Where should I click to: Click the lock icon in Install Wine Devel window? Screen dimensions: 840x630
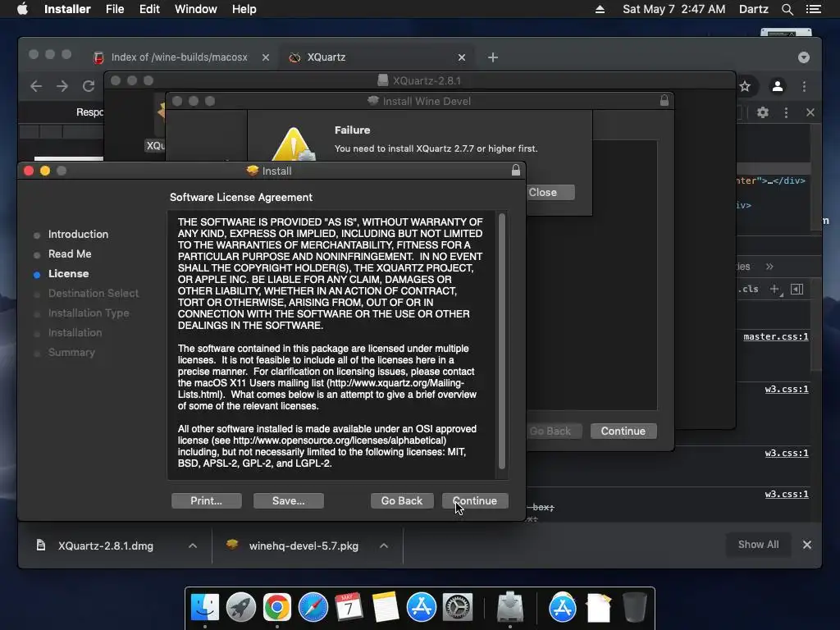(664, 101)
